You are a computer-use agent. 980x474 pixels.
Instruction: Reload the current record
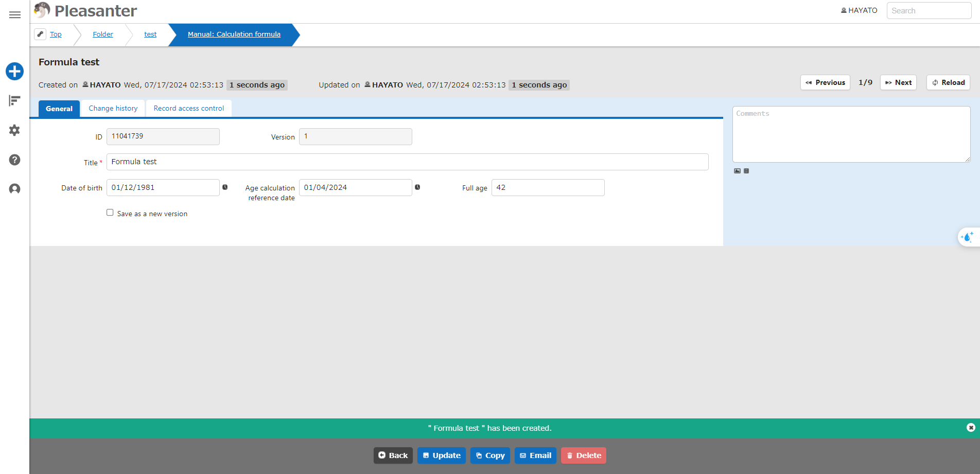pos(948,82)
